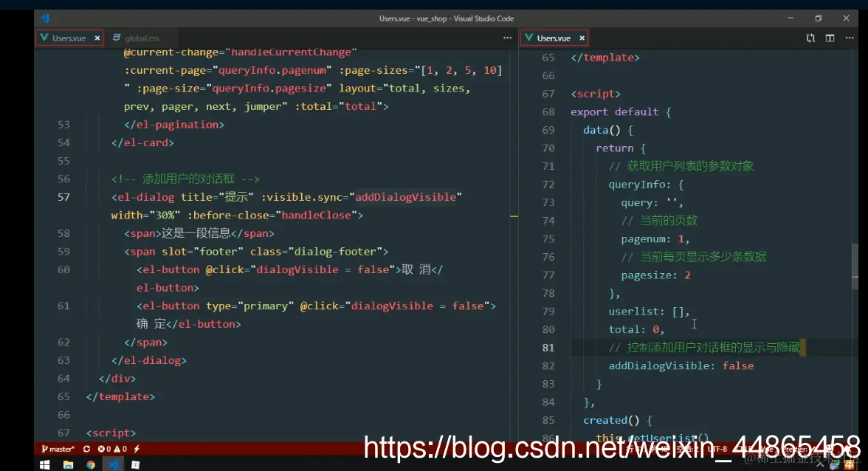Restore down the Visual Studio Code window
Viewport: 868px width, 471px height.
coord(818,18)
